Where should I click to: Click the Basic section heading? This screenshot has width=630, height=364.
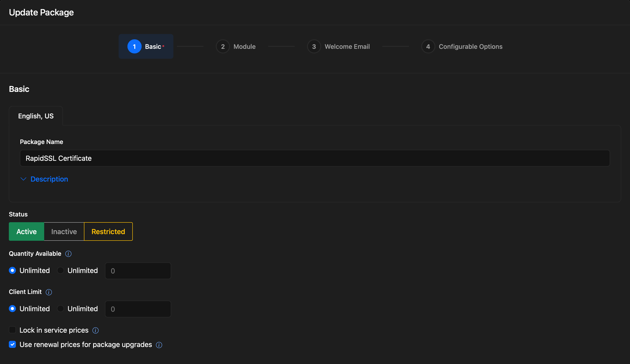pos(19,89)
